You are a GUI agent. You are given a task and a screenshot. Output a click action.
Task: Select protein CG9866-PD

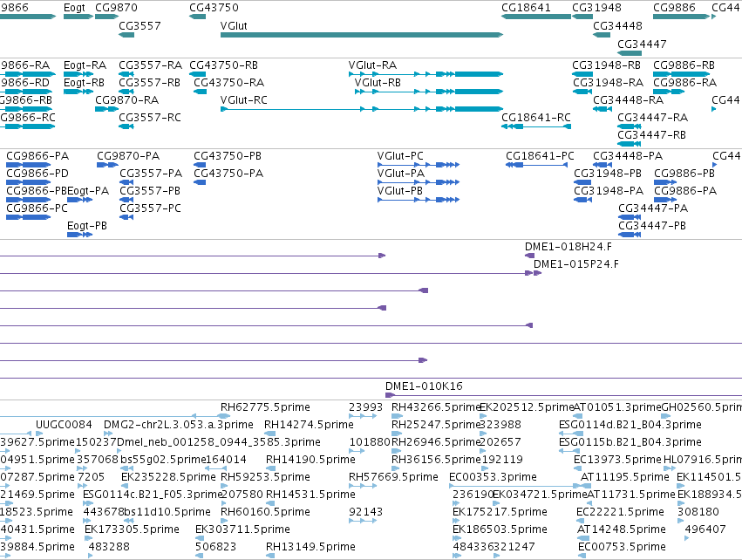point(29,182)
